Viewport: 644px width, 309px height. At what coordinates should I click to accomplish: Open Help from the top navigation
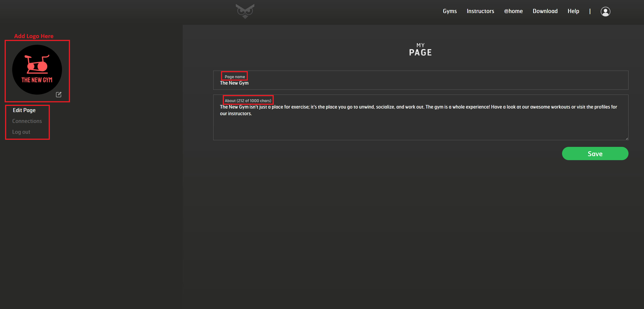click(x=573, y=11)
